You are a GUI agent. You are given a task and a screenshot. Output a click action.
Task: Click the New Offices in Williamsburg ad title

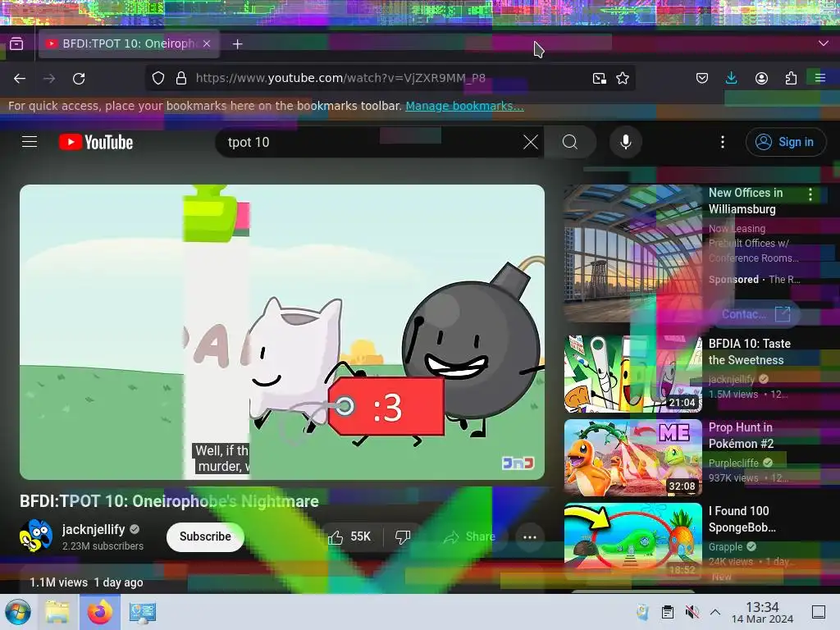746,201
